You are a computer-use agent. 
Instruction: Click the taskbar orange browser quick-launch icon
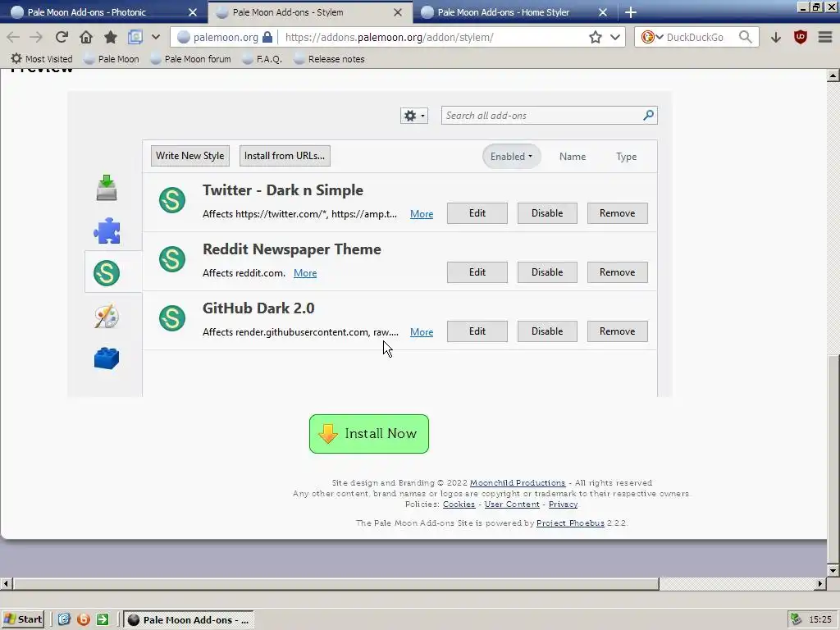coord(84,620)
